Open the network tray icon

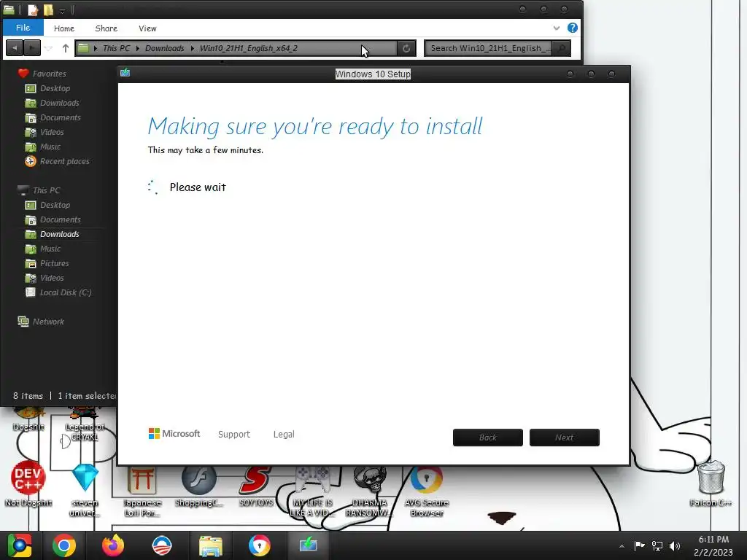tap(657, 545)
